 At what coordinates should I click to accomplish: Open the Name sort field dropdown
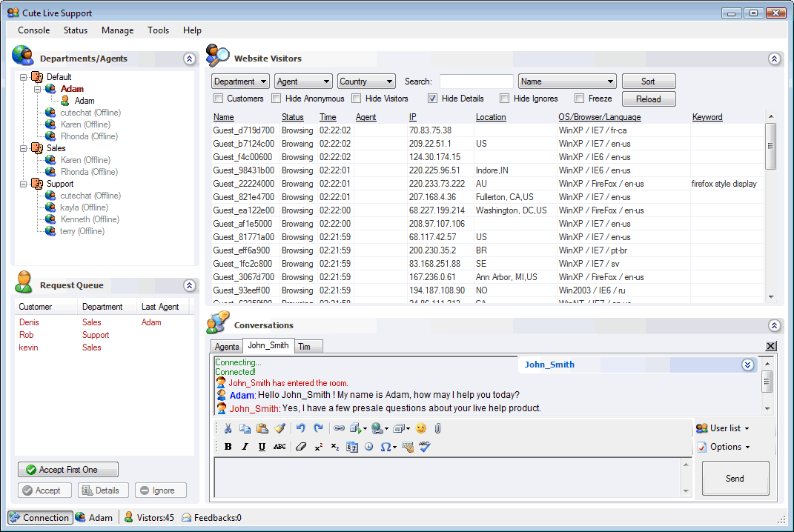[x=567, y=82]
